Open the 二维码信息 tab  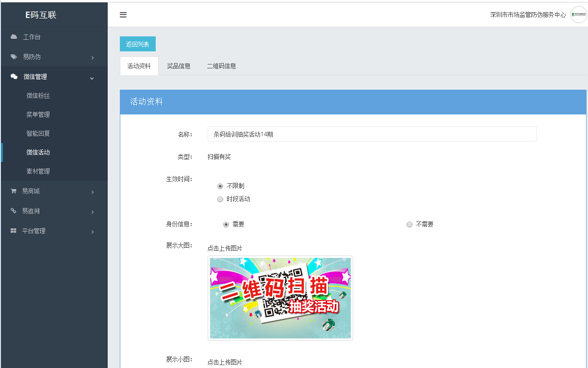coord(221,66)
